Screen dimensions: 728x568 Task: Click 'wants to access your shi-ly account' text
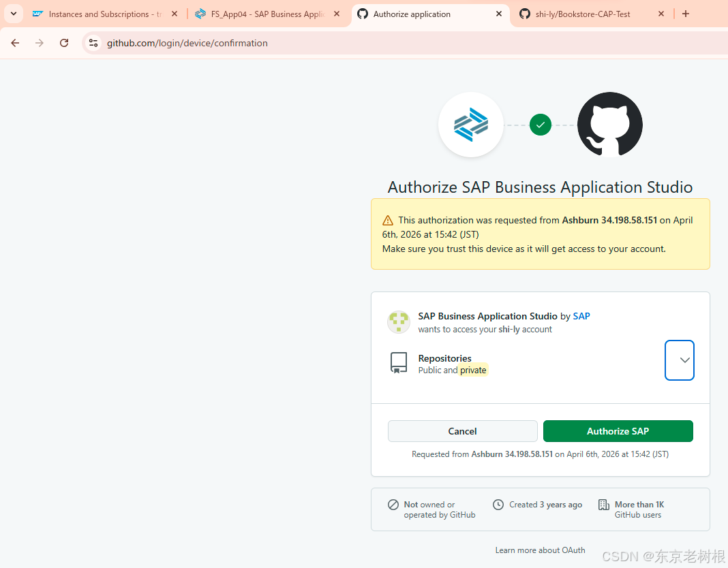(x=485, y=329)
